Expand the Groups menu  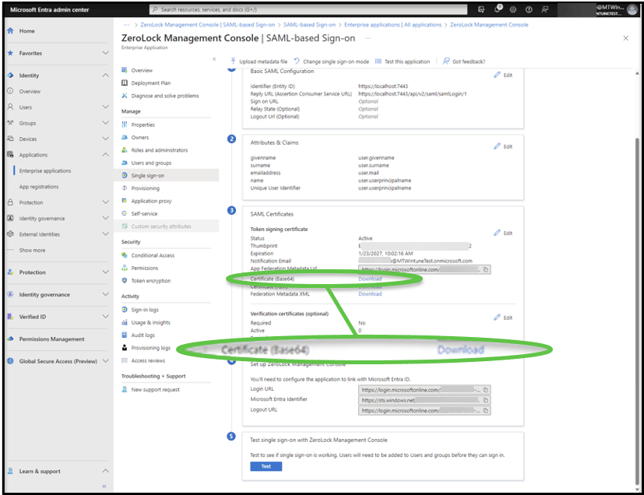pyautogui.click(x=106, y=123)
